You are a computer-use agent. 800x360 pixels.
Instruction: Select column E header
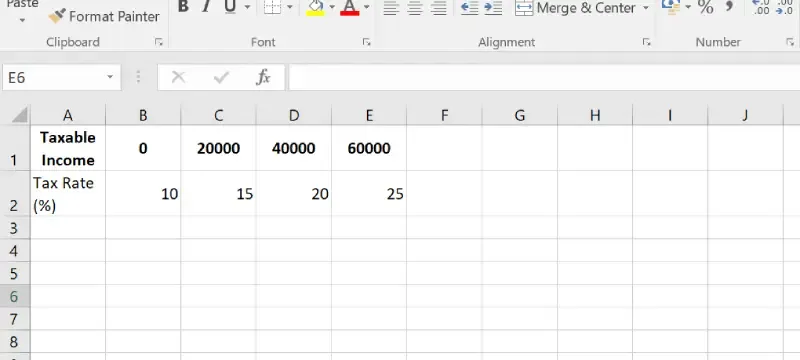coord(369,116)
